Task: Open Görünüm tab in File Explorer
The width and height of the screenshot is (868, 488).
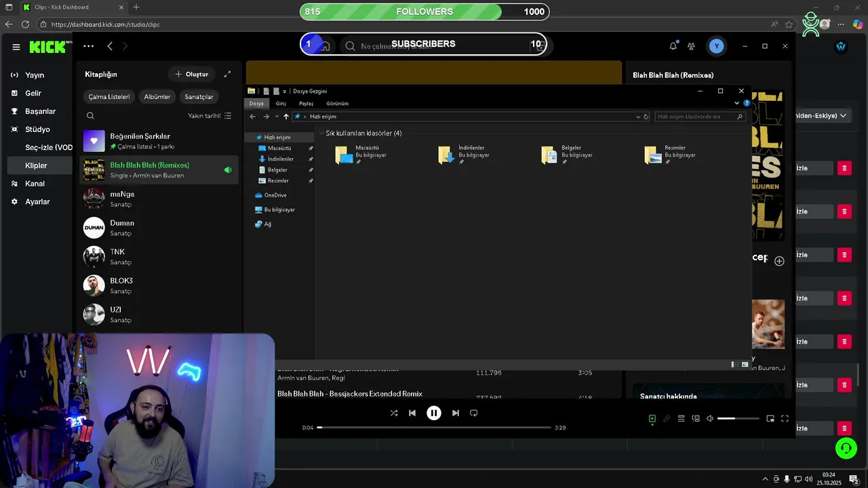Action: click(337, 104)
